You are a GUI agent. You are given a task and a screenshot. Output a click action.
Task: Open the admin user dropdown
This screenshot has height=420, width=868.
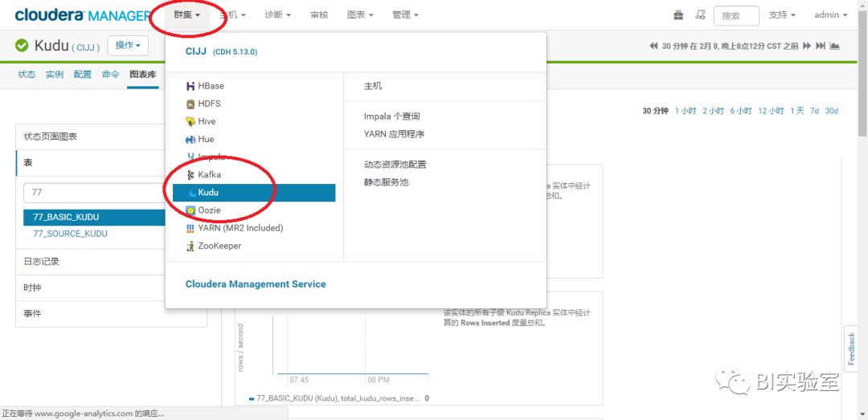coord(831,15)
